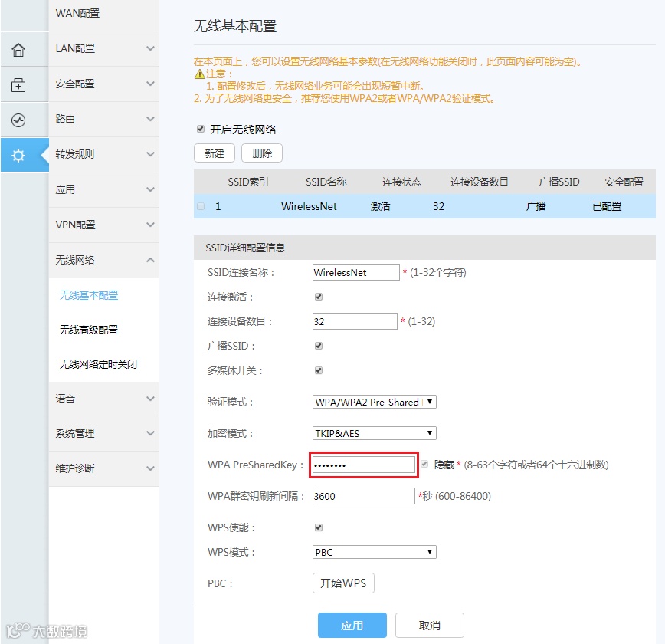Focus the SSID连接名称 input field
This screenshot has height=644, width=665.
[x=355, y=272]
